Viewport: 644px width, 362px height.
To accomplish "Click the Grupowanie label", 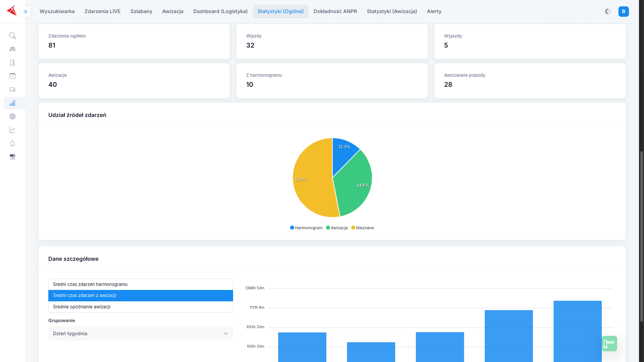I will click(x=62, y=320).
